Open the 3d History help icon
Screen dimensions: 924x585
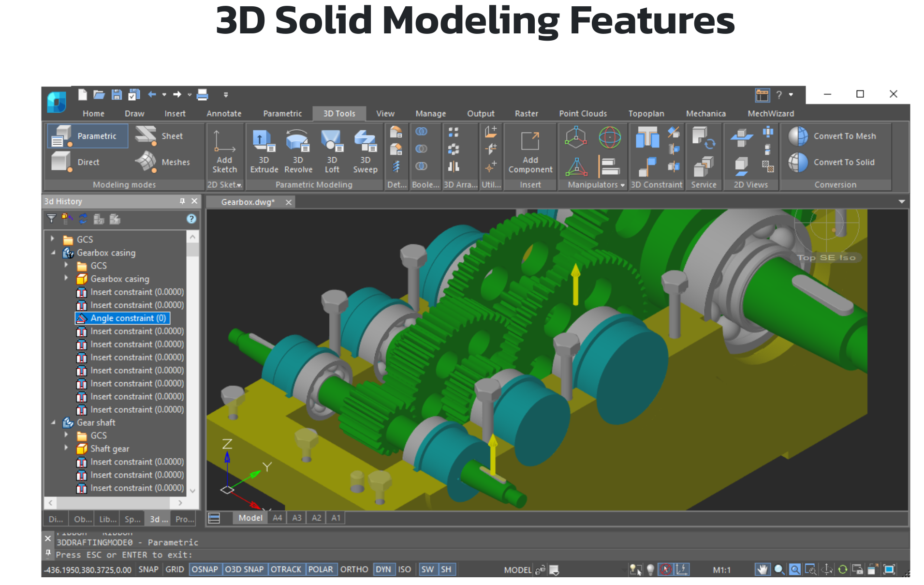pyautogui.click(x=191, y=219)
